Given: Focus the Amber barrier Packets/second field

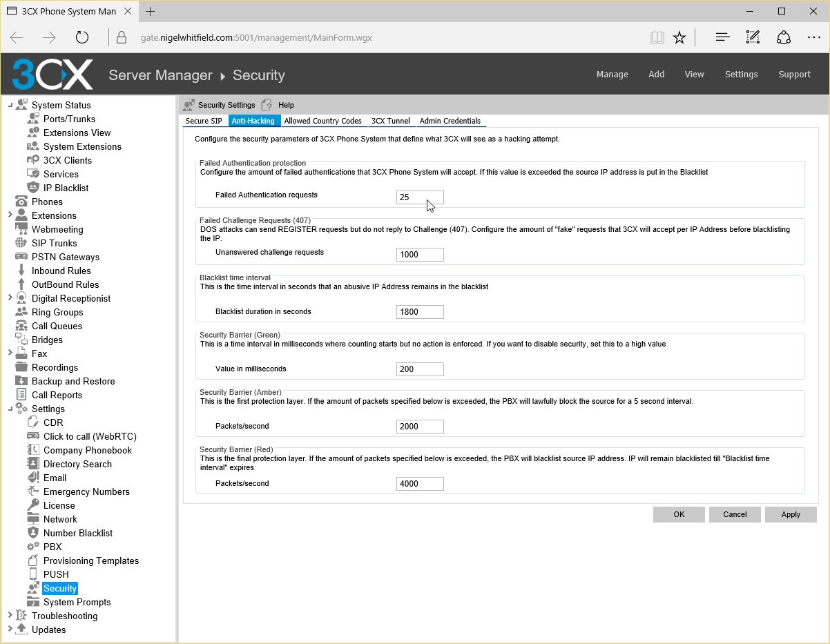Looking at the screenshot, I should (421, 427).
